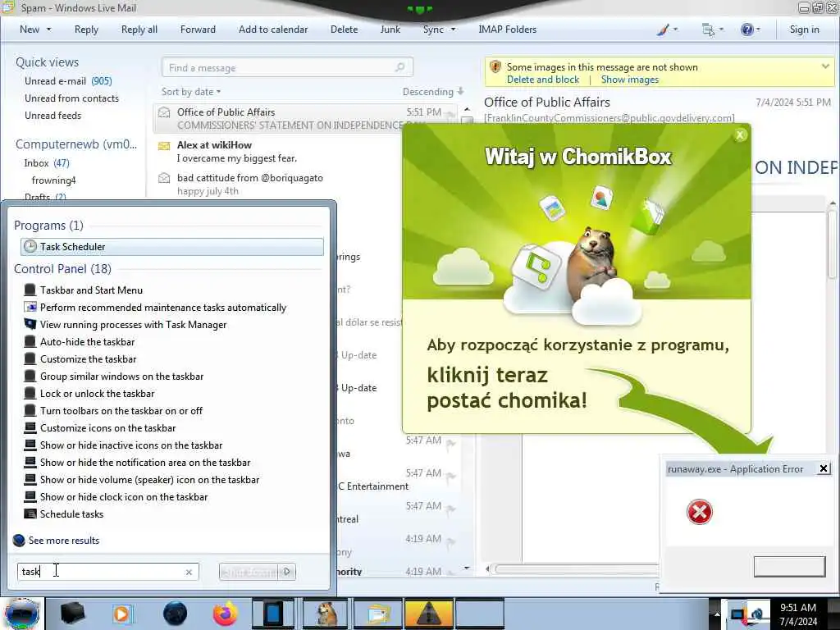
Task: Click the message search magnifier icon
Action: point(400,67)
